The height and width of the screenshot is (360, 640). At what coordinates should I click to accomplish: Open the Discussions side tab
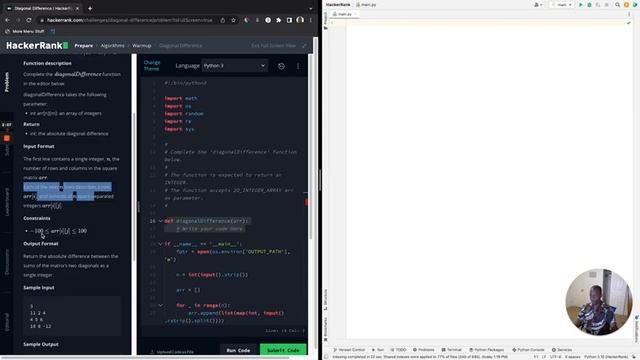click(x=7, y=262)
